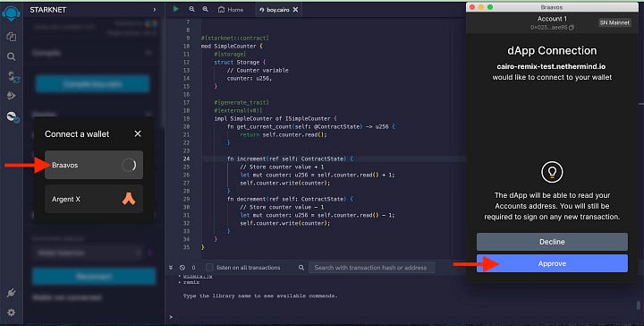Zoom out the editor

pos(191,9)
